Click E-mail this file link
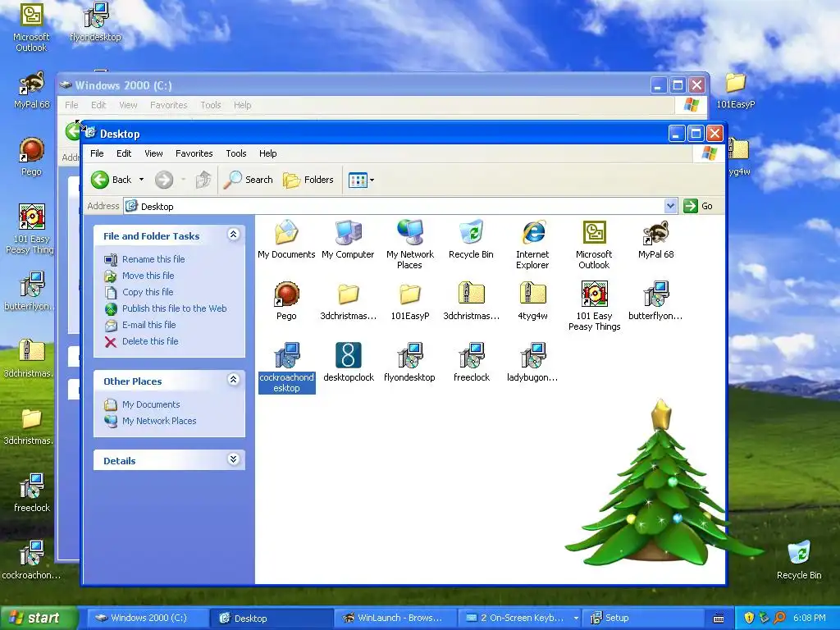The height and width of the screenshot is (630, 840). tap(149, 325)
